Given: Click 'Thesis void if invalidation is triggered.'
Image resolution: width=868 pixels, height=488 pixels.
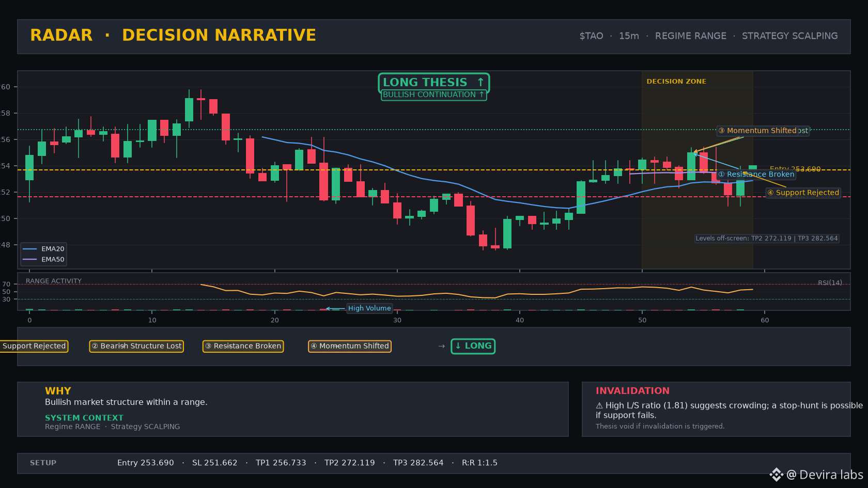Looking at the screenshot, I should (x=660, y=426).
